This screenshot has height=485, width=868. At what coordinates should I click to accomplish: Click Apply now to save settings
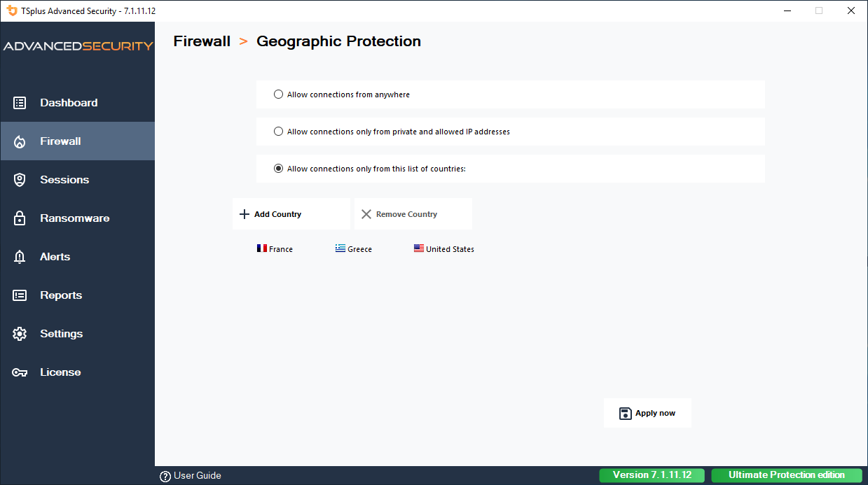click(x=647, y=413)
